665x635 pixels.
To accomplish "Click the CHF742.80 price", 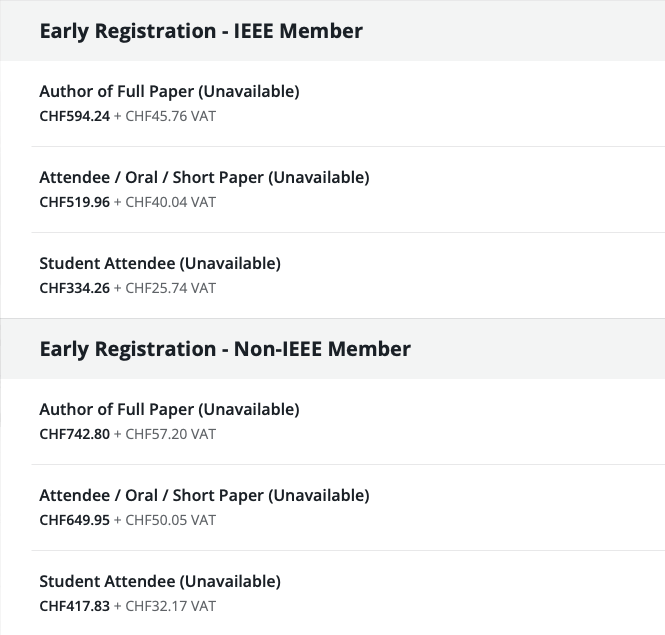I will pyautogui.click(x=74, y=434).
